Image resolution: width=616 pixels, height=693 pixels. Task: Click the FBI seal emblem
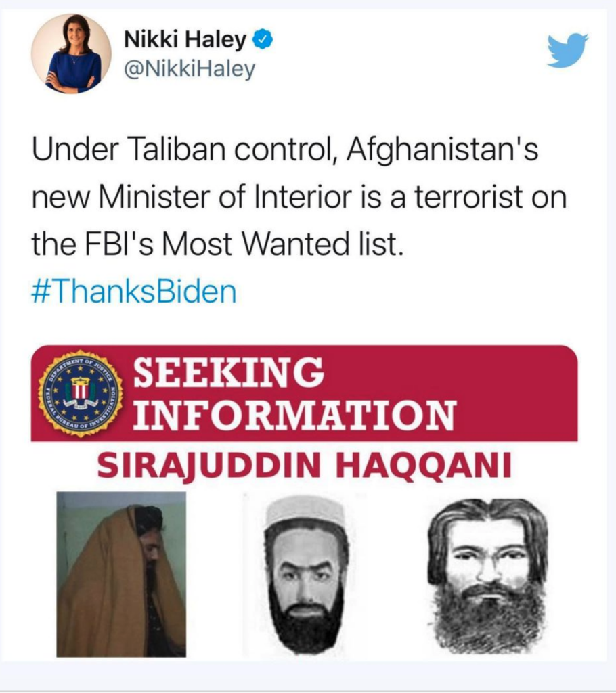[x=81, y=393]
